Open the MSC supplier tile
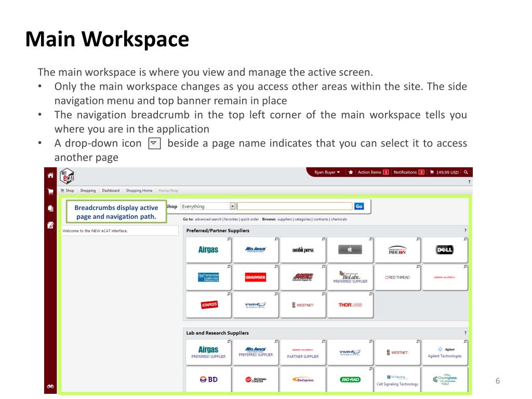The height and width of the screenshot is (399, 532). [303, 277]
